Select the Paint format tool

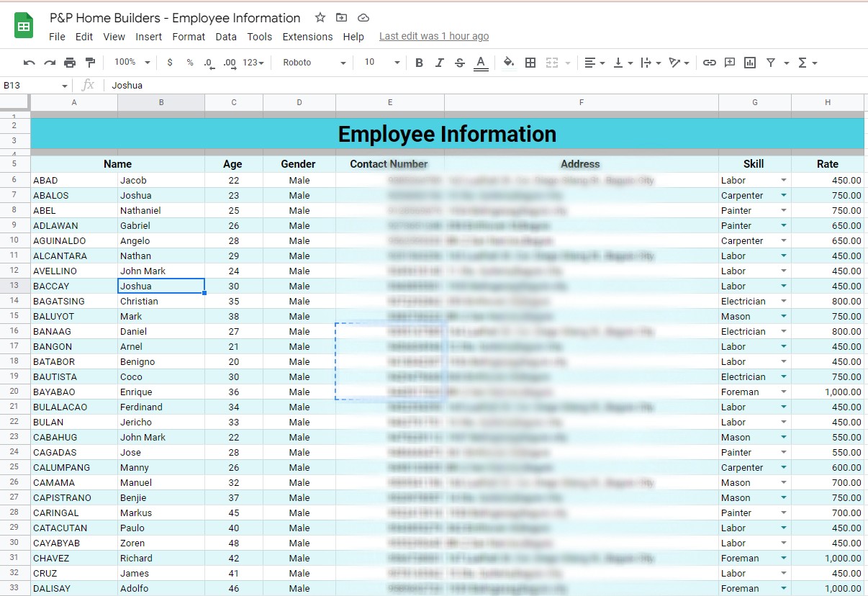(90, 63)
